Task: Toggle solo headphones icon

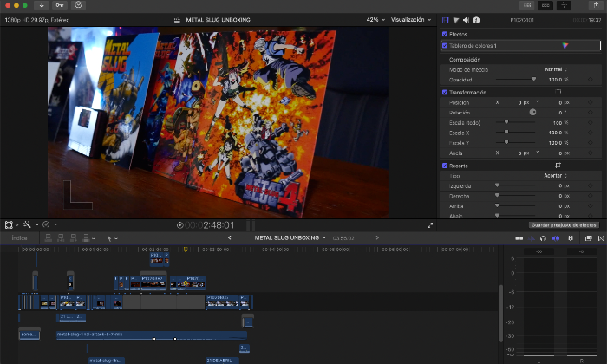Action: point(543,238)
